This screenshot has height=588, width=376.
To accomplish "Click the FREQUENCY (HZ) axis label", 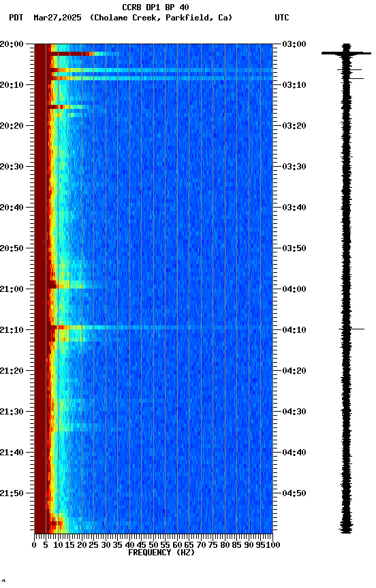I will point(161,553).
